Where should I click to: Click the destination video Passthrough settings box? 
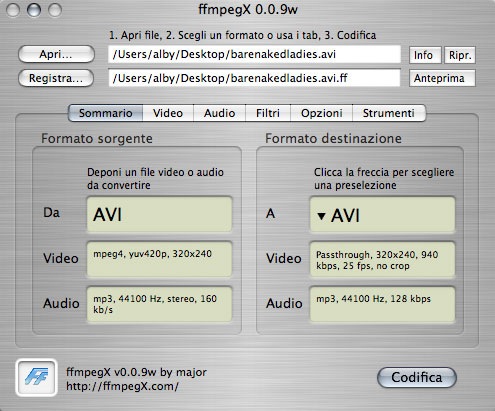[382, 260]
